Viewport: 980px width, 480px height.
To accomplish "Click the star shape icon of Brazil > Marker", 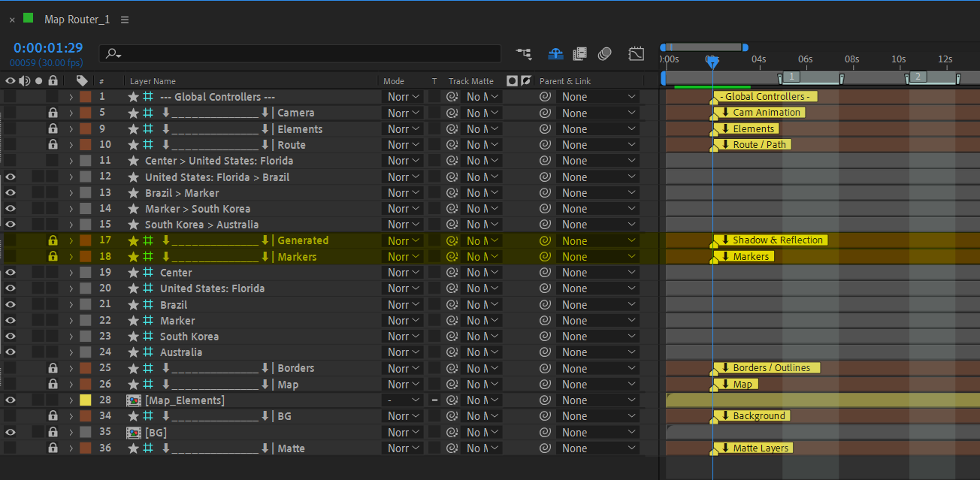I will click(134, 192).
